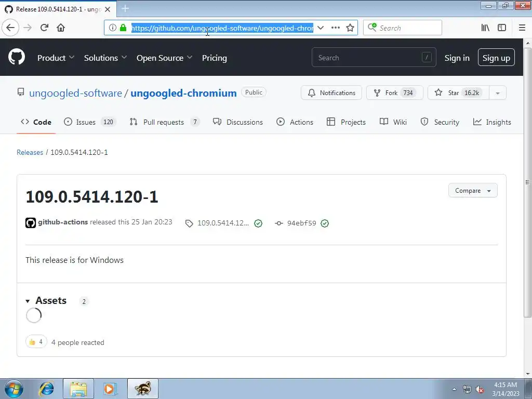This screenshot has height=399, width=532.
Task: Click the network tray icon
Action: click(467, 390)
